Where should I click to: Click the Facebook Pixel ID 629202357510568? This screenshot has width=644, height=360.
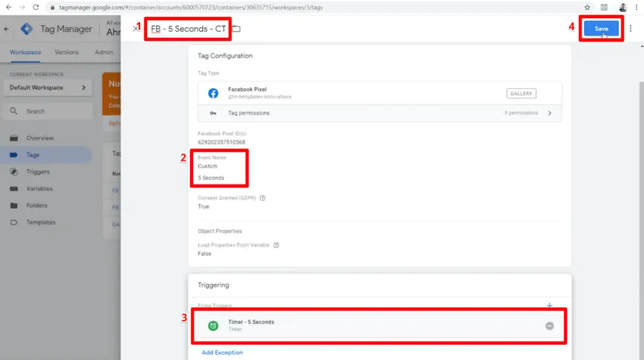pos(221,142)
